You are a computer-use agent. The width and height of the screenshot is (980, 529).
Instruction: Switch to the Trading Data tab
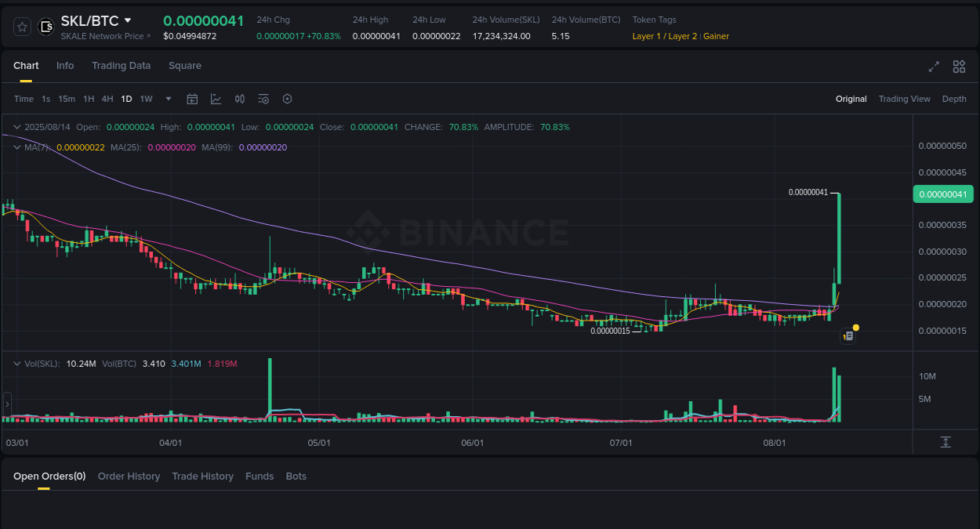coord(121,66)
